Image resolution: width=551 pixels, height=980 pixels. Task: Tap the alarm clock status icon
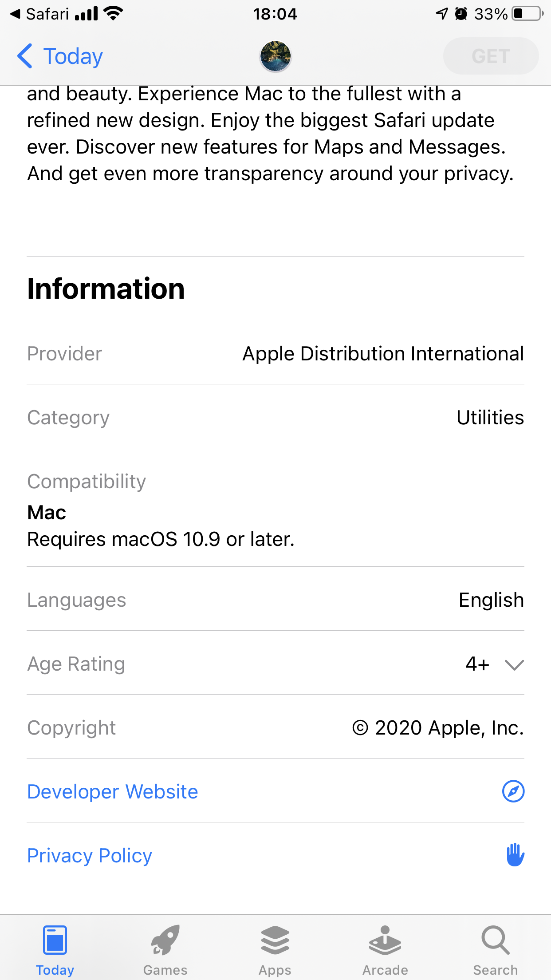pyautogui.click(x=461, y=14)
